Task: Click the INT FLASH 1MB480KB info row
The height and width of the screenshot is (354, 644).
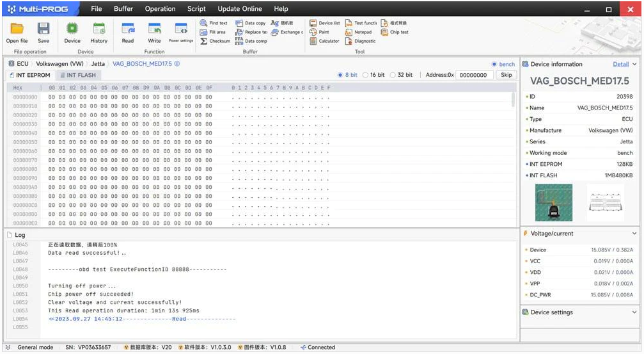Action: click(579, 175)
